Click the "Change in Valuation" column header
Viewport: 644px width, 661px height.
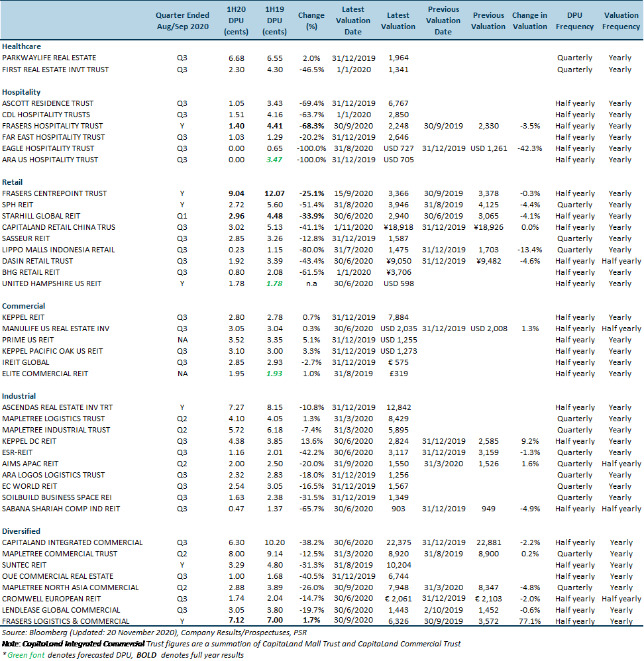click(529, 21)
